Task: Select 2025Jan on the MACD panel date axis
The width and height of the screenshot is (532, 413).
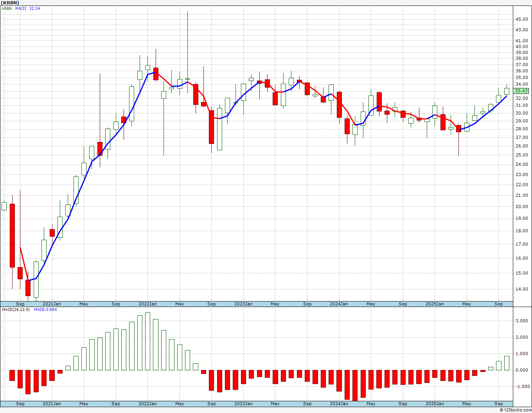Action: point(435,404)
